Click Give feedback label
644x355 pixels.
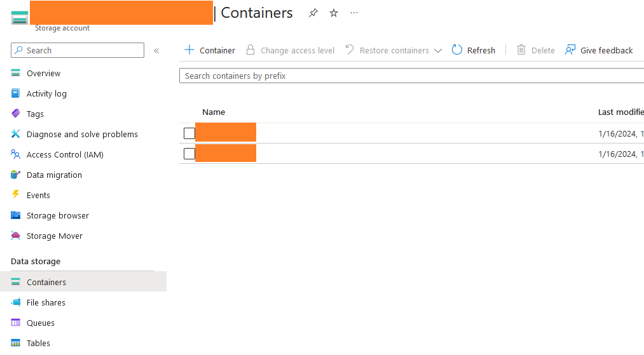(606, 50)
